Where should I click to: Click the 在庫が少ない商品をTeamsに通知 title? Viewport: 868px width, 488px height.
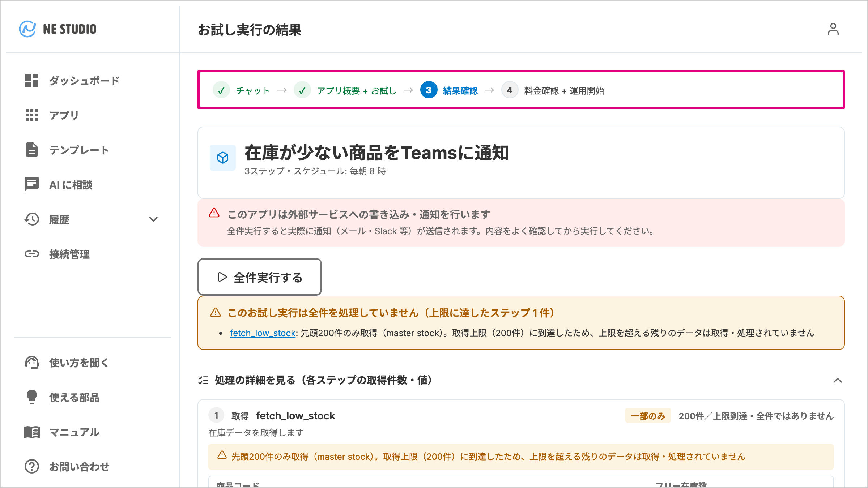click(x=376, y=153)
